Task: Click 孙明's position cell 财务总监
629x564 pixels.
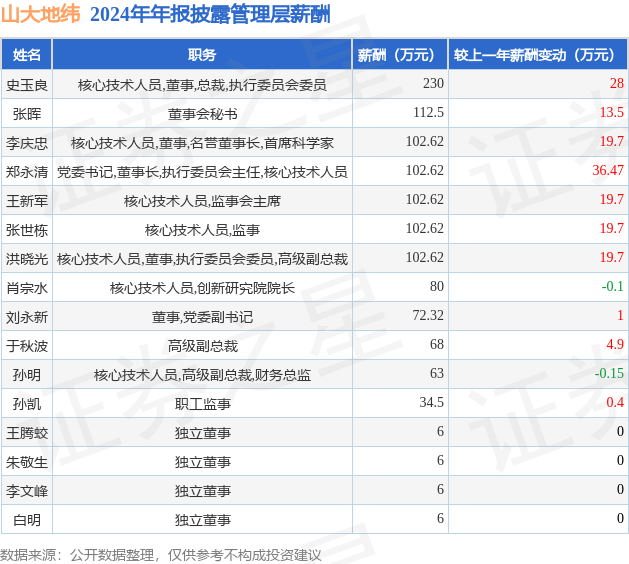Action: point(203,375)
